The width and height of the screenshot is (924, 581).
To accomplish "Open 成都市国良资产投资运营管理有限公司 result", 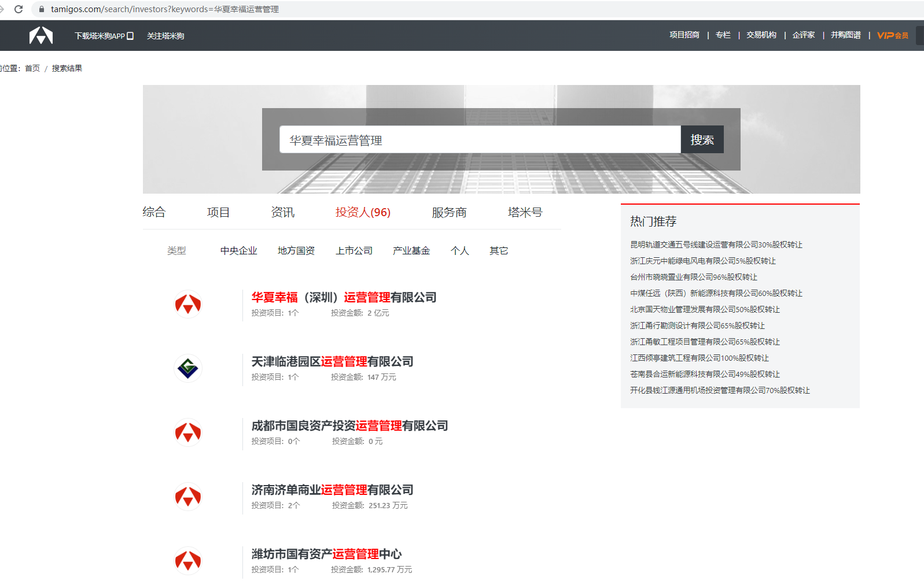I will pyautogui.click(x=349, y=425).
